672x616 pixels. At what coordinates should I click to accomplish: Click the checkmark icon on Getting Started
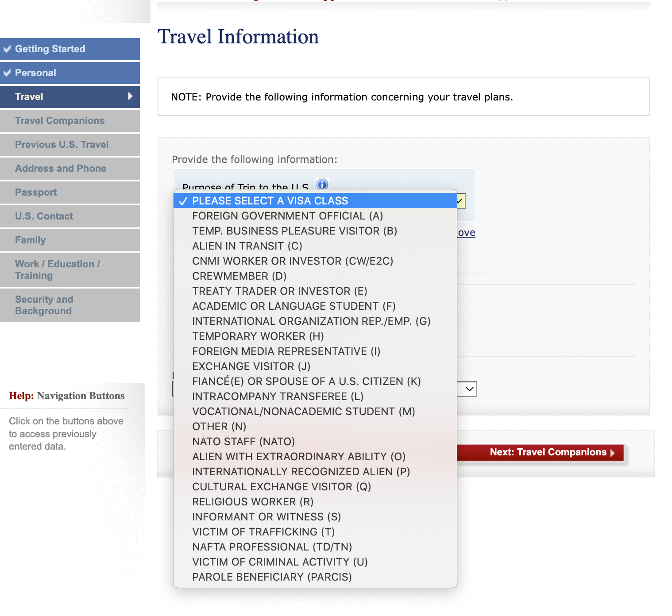click(7, 49)
